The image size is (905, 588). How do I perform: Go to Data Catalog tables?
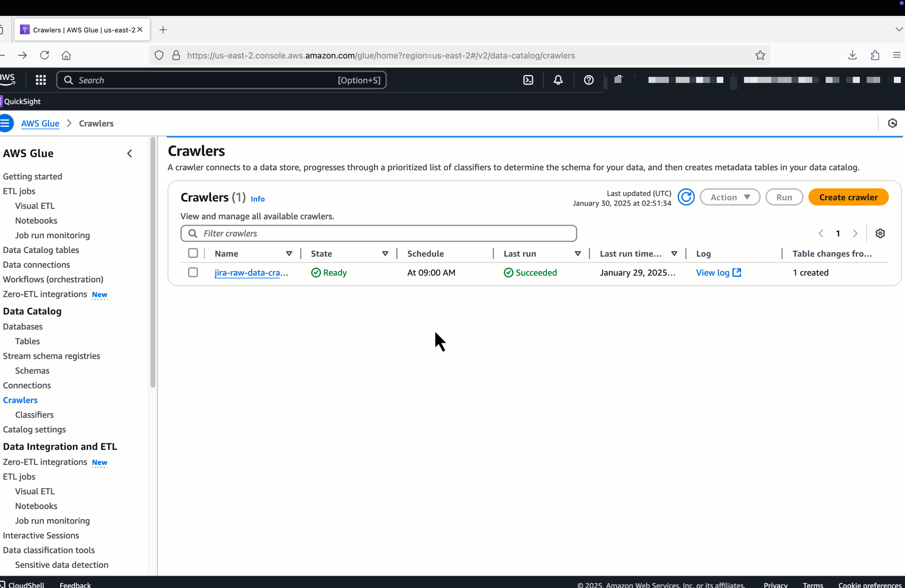coord(41,250)
